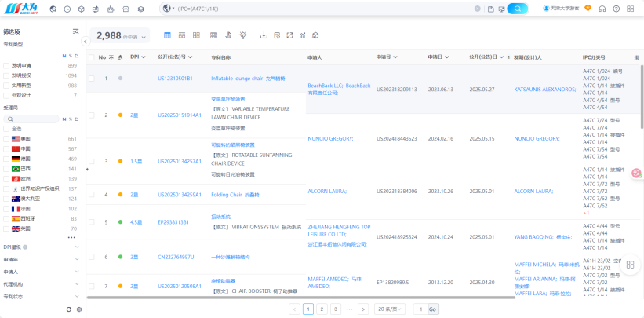Open the history clock icon in the header
644x318 pixels.
(67, 9)
